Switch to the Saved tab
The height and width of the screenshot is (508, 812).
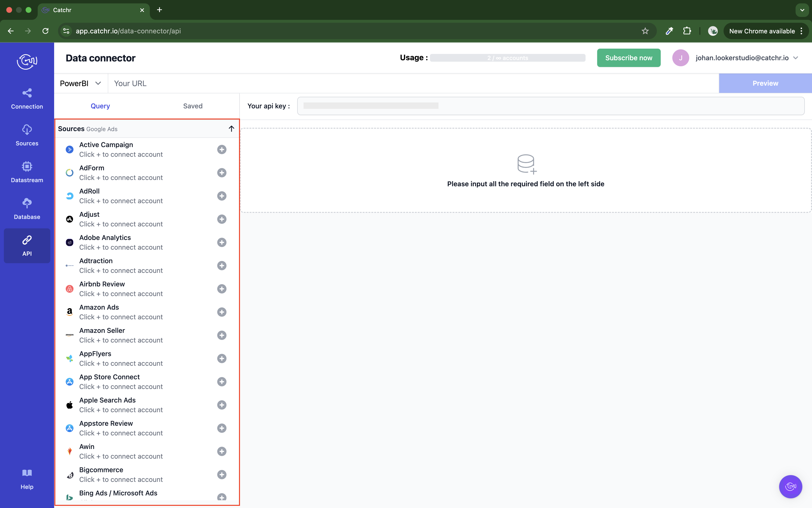tap(193, 106)
